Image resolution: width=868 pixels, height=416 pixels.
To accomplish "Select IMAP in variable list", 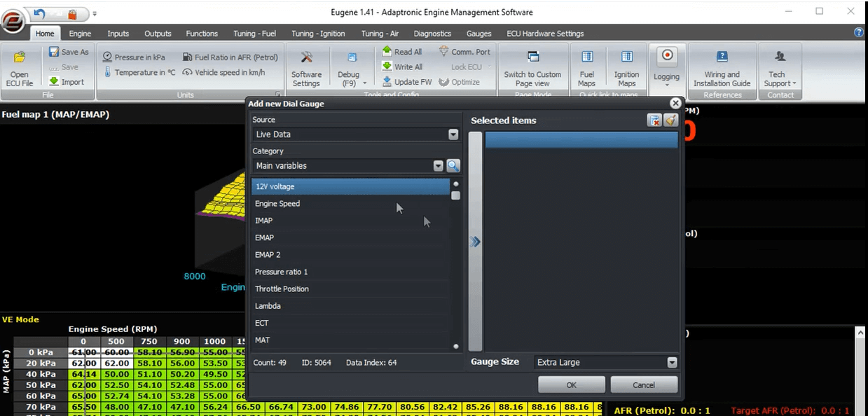I will pos(350,221).
